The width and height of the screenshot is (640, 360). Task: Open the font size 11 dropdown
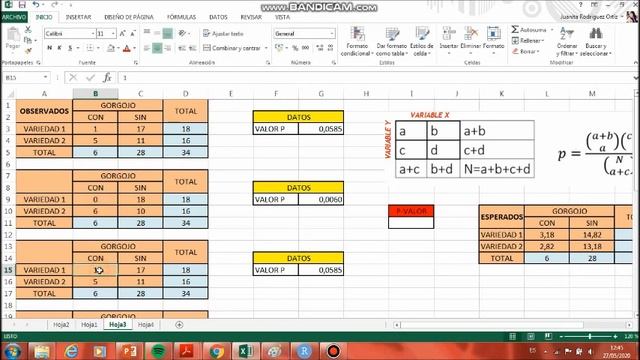[x=113, y=33]
